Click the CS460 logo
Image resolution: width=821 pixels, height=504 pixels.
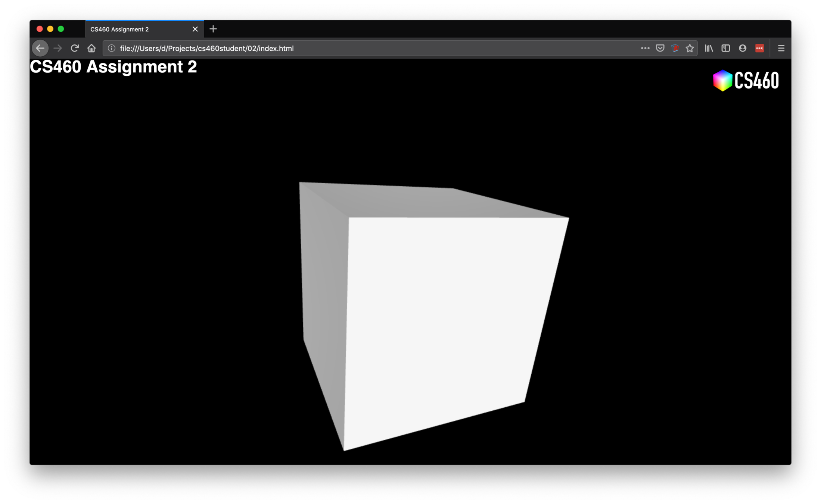(746, 80)
